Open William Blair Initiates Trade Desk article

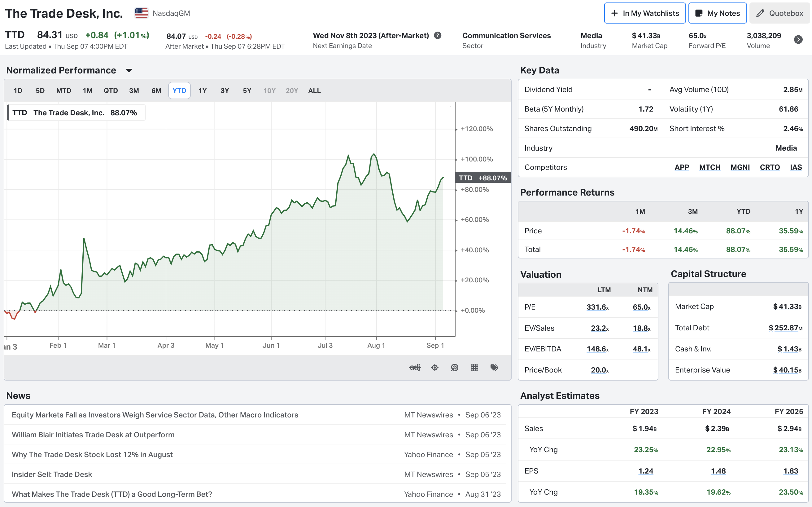[93, 434]
